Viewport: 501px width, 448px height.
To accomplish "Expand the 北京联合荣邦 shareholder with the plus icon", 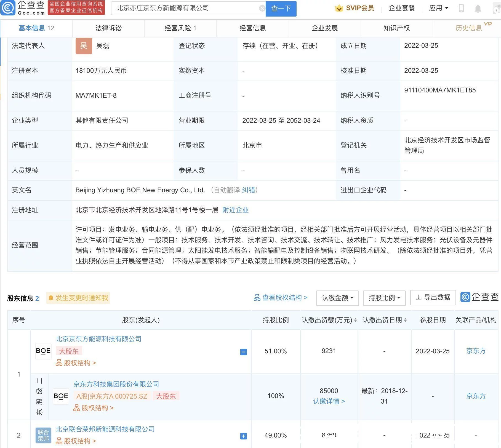I will 244,436.
